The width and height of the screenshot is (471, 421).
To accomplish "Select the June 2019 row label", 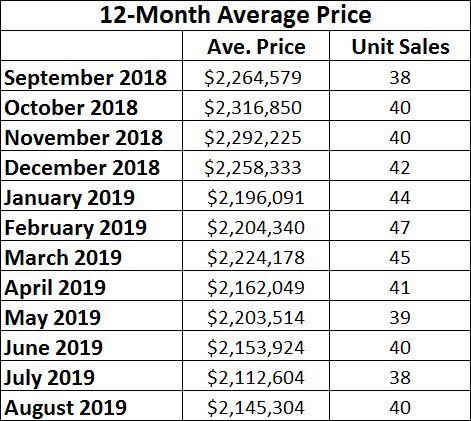I will point(53,348).
